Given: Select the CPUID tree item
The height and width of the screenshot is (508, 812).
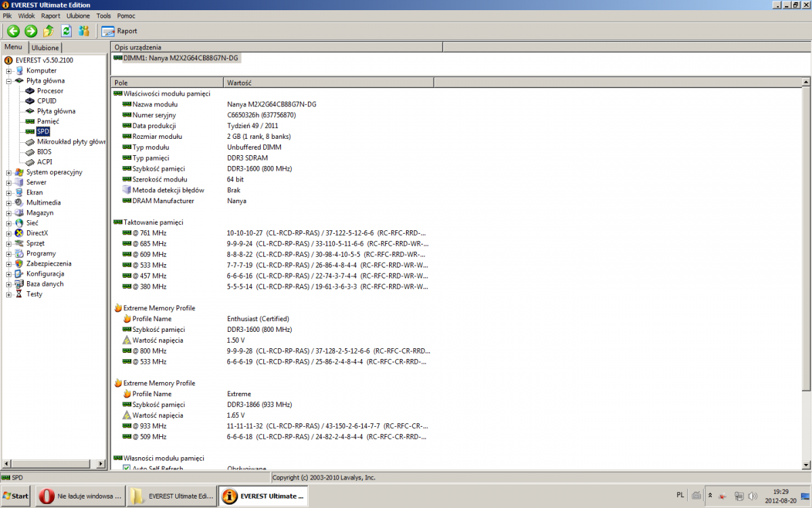Looking at the screenshot, I should pyautogui.click(x=46, y=101).
